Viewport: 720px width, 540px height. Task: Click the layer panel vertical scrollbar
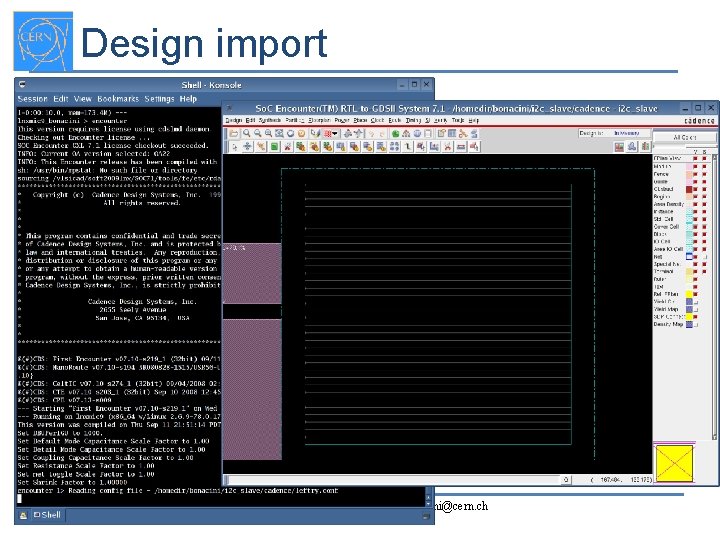click(x=714, y=296)
